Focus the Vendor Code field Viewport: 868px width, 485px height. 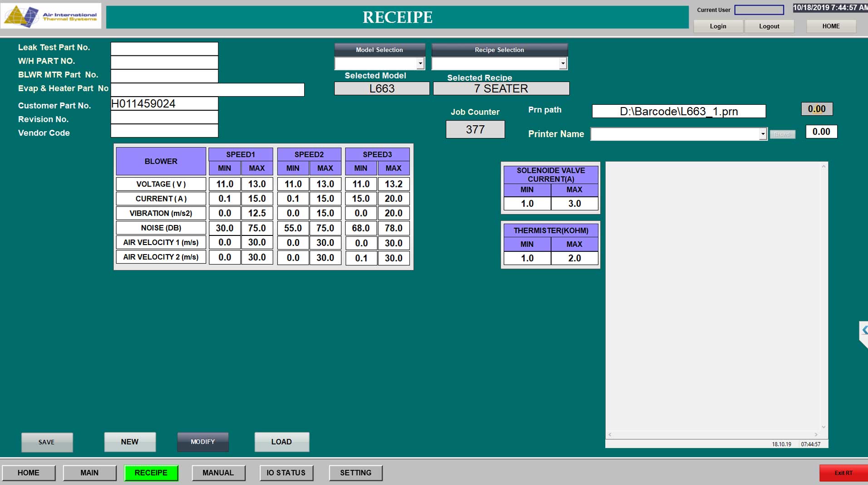tap(164, 131)
